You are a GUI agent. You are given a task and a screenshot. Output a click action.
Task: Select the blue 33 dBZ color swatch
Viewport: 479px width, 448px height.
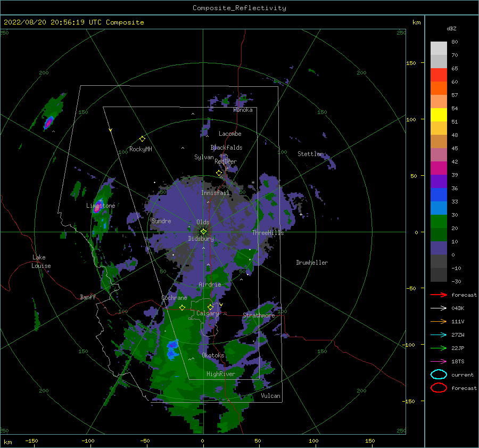pyautogui.click(x=439, y=194)
